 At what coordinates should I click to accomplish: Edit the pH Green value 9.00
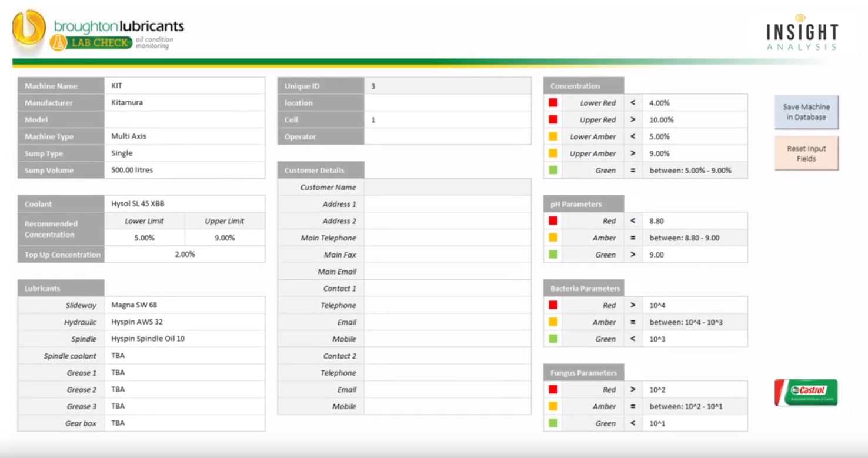click(x=695, y=255)
